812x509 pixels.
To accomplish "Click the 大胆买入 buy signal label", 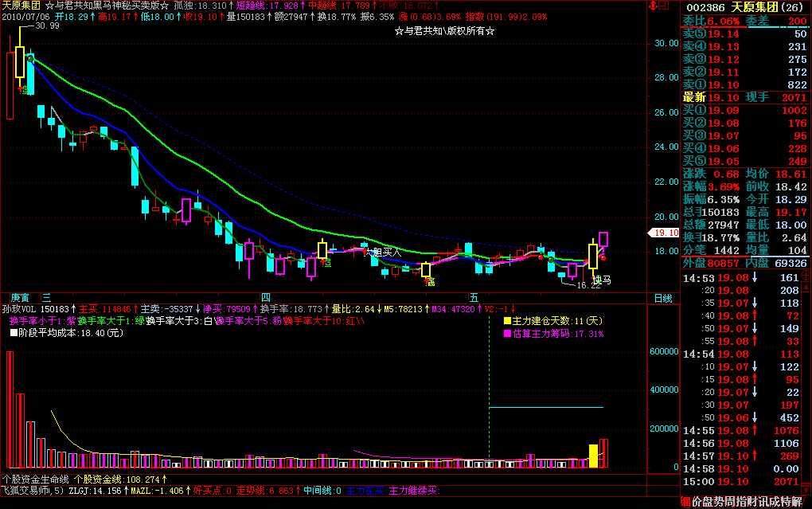I will coord(382,252).
